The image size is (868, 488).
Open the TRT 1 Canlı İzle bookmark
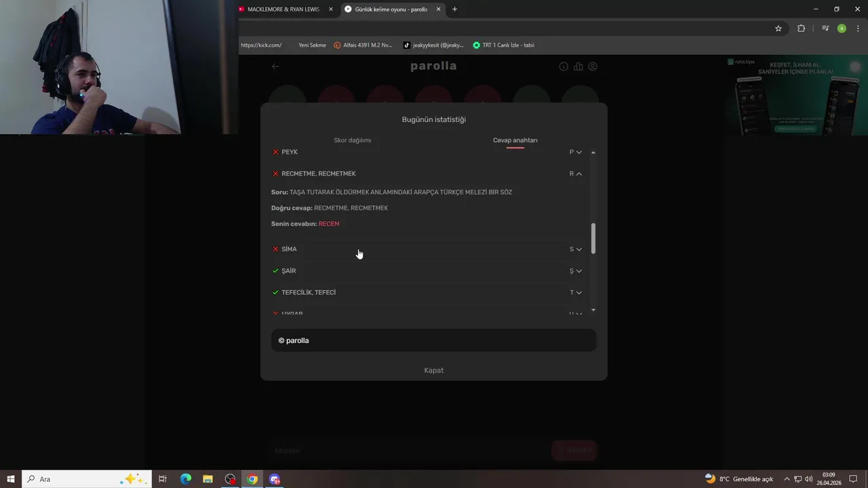503,45
